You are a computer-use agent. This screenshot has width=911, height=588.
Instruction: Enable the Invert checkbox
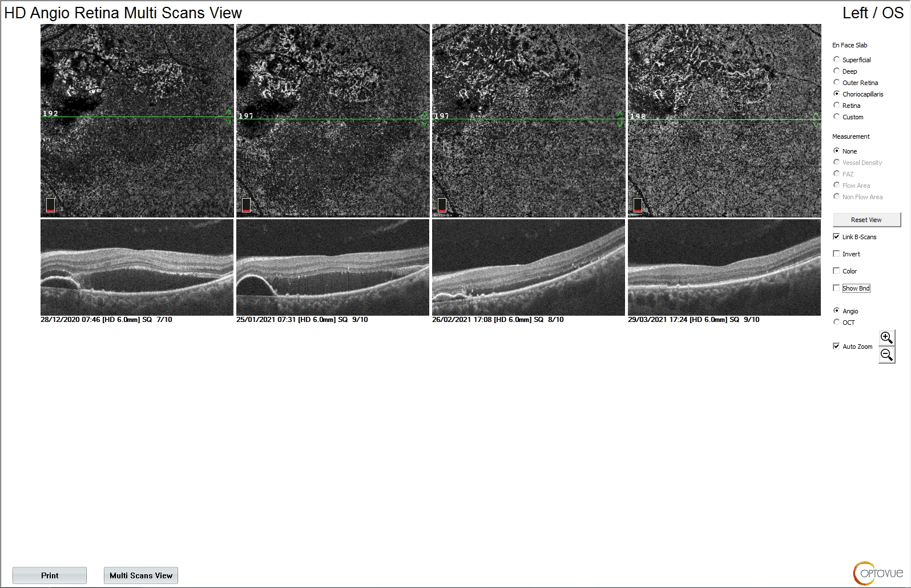pos(837,253)
